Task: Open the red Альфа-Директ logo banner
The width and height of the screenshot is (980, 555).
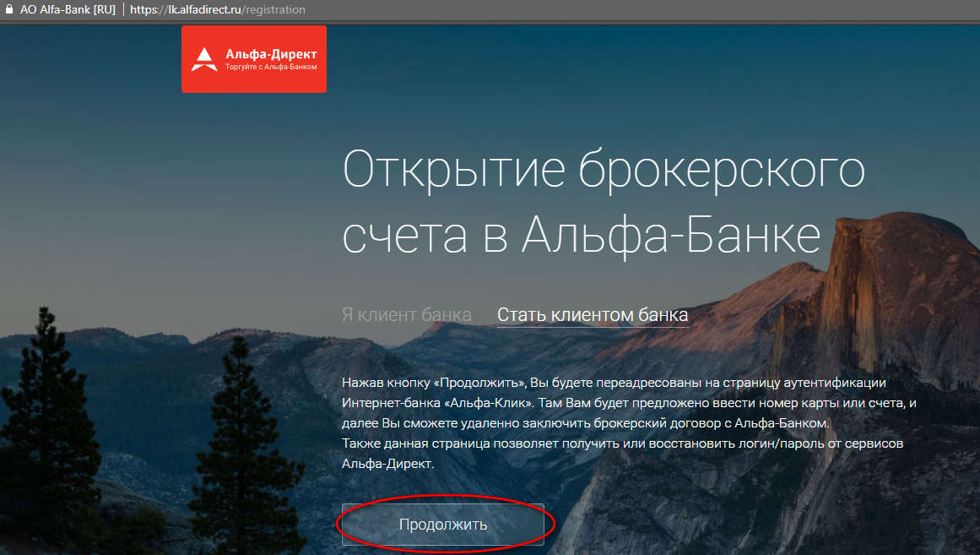Action: pos(254,59)
